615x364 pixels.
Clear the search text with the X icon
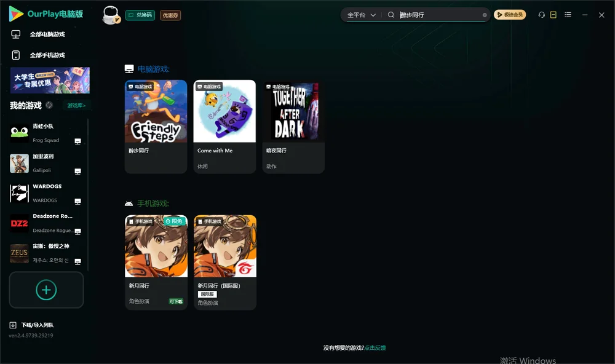[485, 15]
